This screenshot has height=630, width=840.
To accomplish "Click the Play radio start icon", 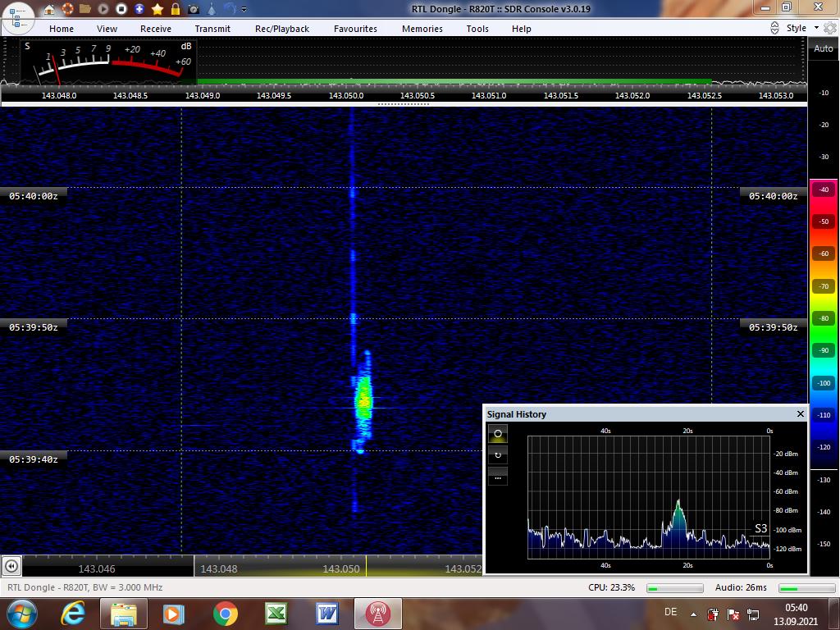I will click(x=103, y=9).
